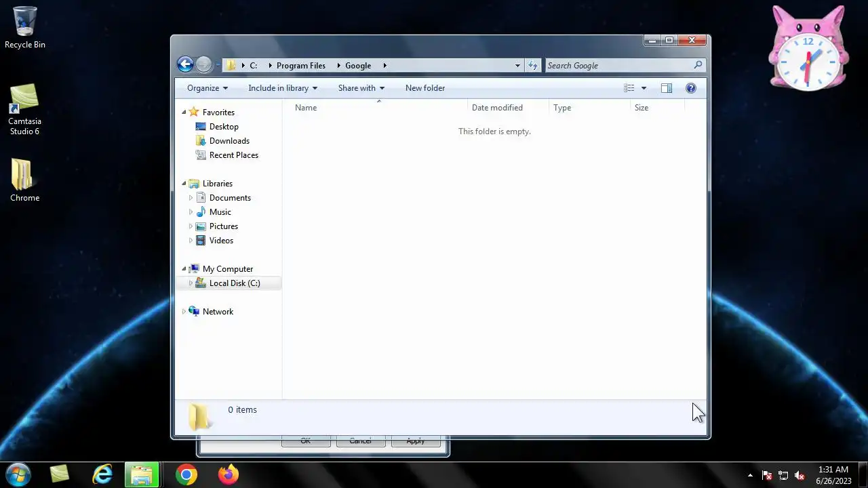The width and height of the screenshot is (868, 488).
Task: Open Include in library dropdown
Action: (x=283, y=88)
